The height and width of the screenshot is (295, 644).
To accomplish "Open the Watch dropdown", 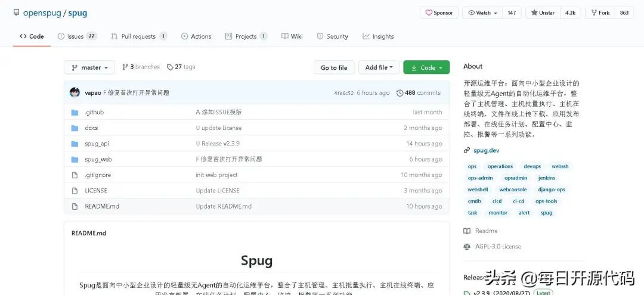I will (482, 13).
